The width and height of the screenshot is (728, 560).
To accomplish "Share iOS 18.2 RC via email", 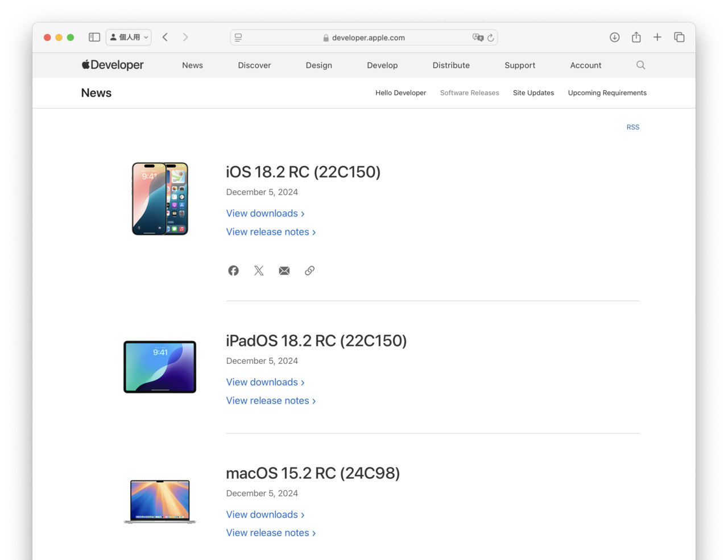I will point(284,271).
